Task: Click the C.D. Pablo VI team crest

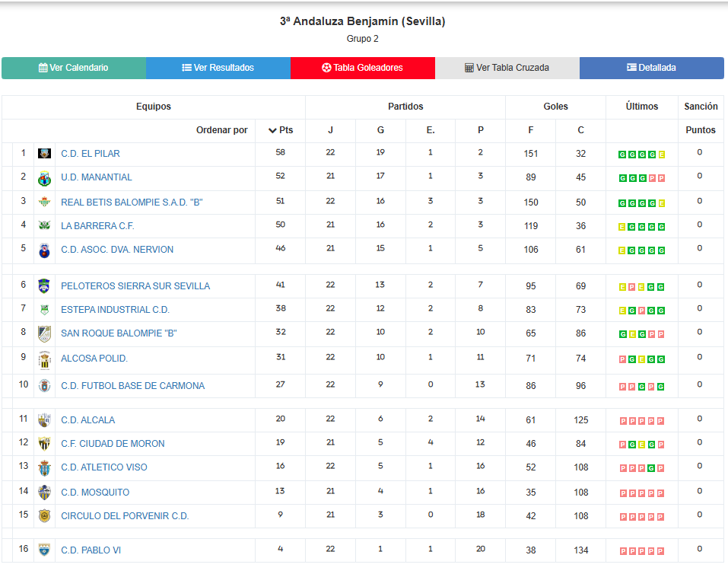Action: pyautogui.click(x=45, y=550)
